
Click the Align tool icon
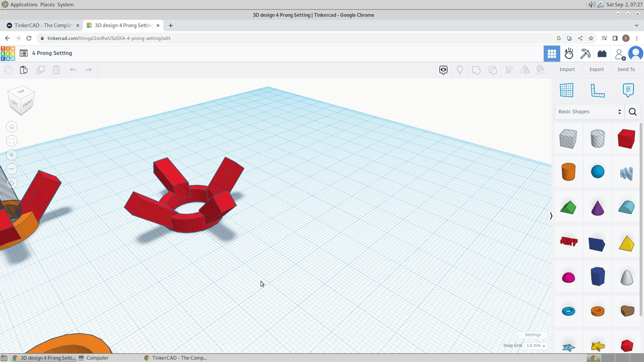click(x=509, y=70)
